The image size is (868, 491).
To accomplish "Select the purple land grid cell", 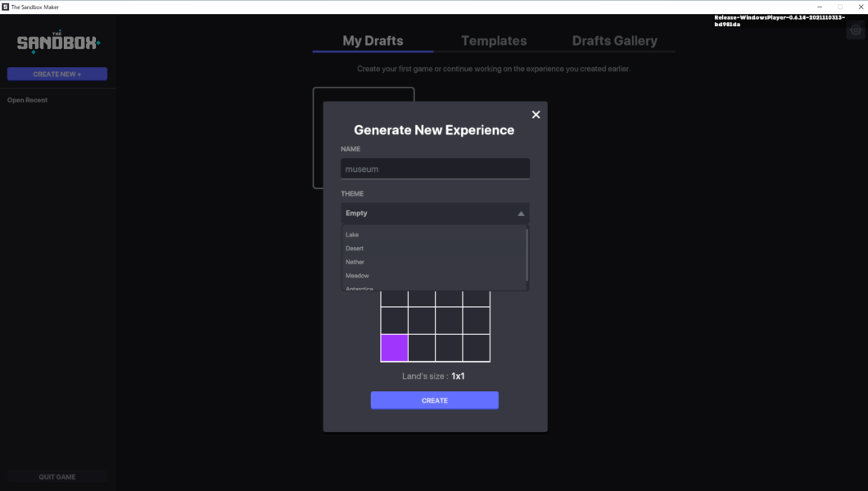I will click(x=394, y=348).
